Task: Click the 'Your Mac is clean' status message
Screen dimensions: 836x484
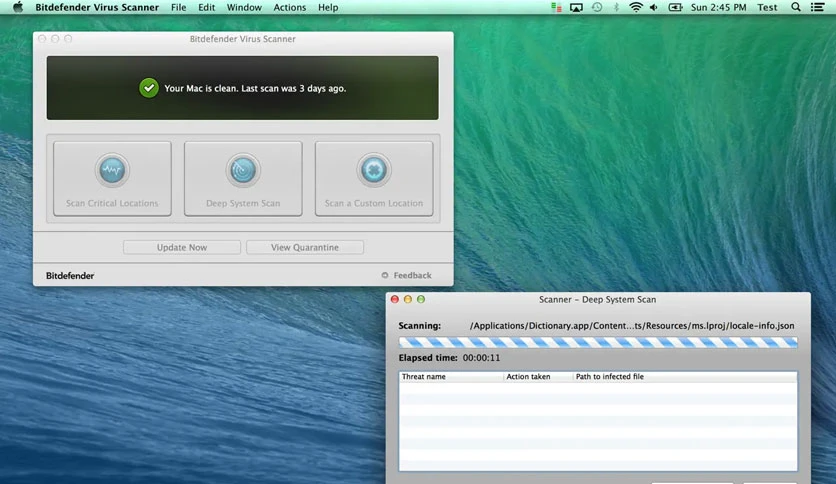Action: 255,88
